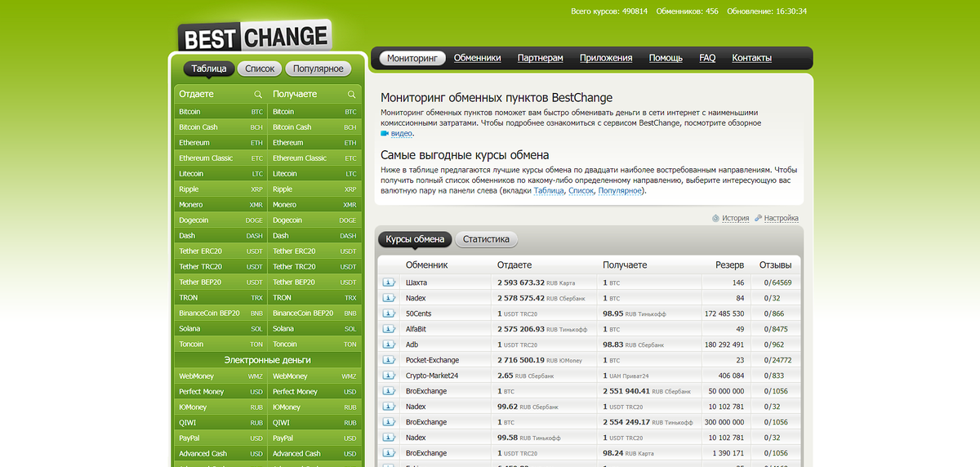This screenshot has width=980, height=467.
Task: Click the BestChange logo
Action: (x=254, y=37)
